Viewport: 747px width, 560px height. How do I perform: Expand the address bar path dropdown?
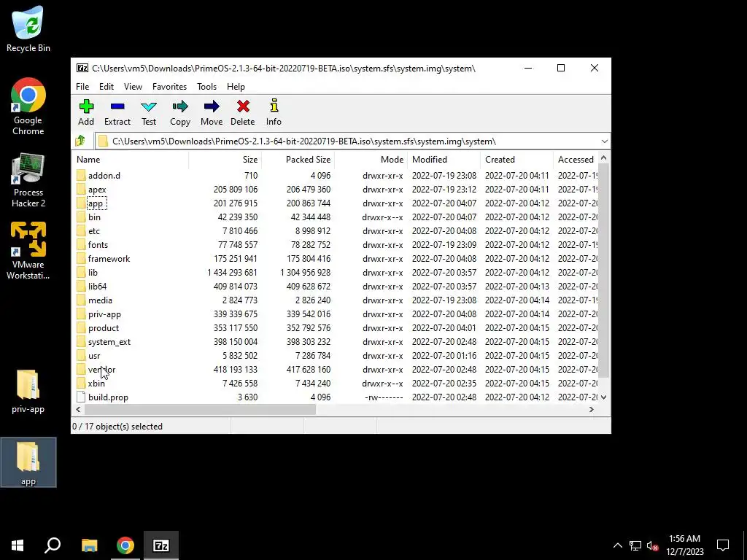604,141
